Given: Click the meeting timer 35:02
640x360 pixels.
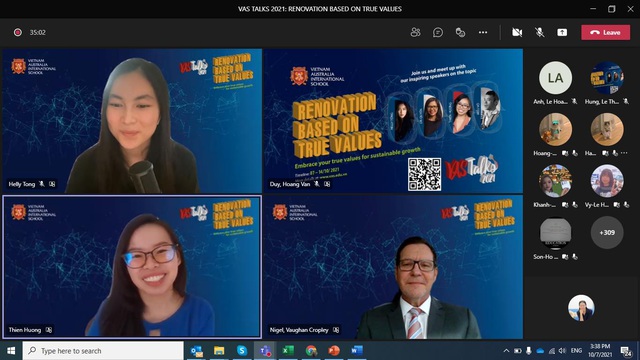Looking at the screenshot, I should pyautogui.click(x=38, y=32).
